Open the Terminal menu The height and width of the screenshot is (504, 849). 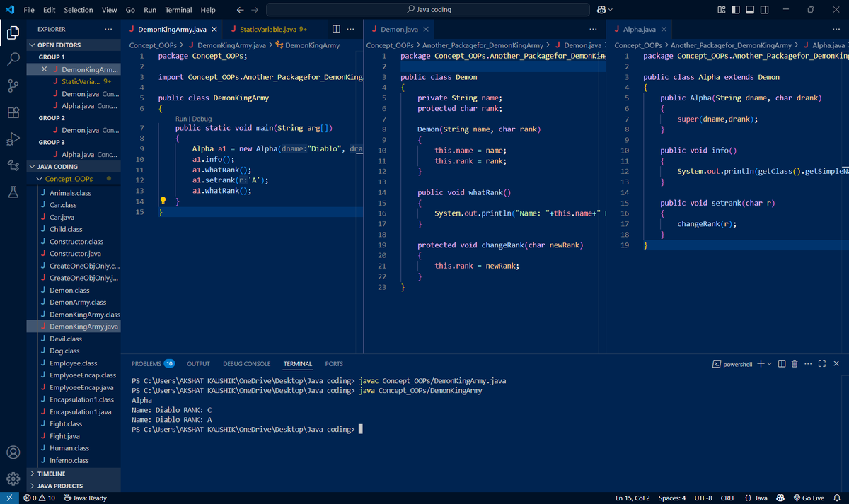(x=178, y=10)
